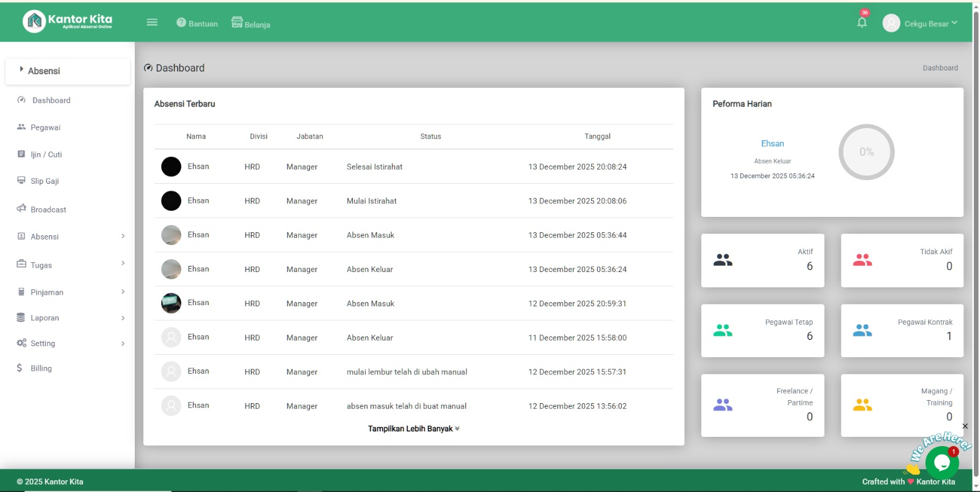Open the Pegawai Tetap green people icon
The width and height of the screenshot is (980, 492).
723,331
